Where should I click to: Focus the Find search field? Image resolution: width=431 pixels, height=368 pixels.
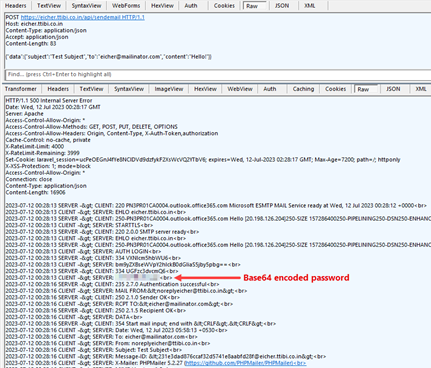point(218,74)
